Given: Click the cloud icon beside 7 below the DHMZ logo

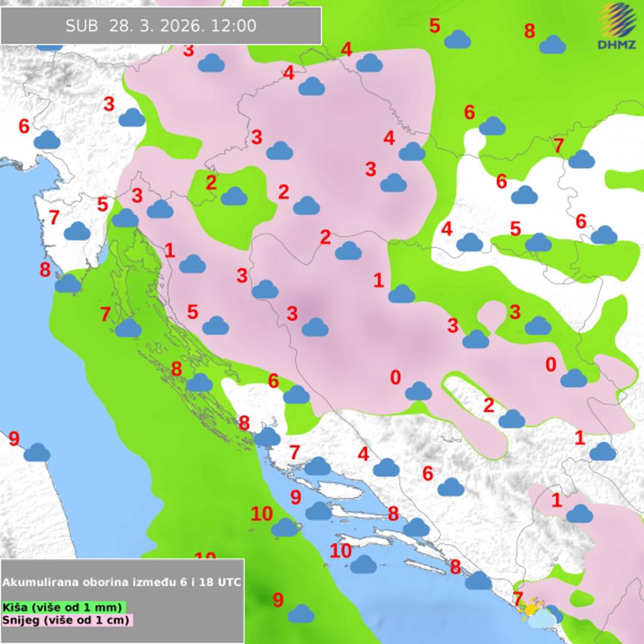Looking at the screenshot, I should 581,159.
